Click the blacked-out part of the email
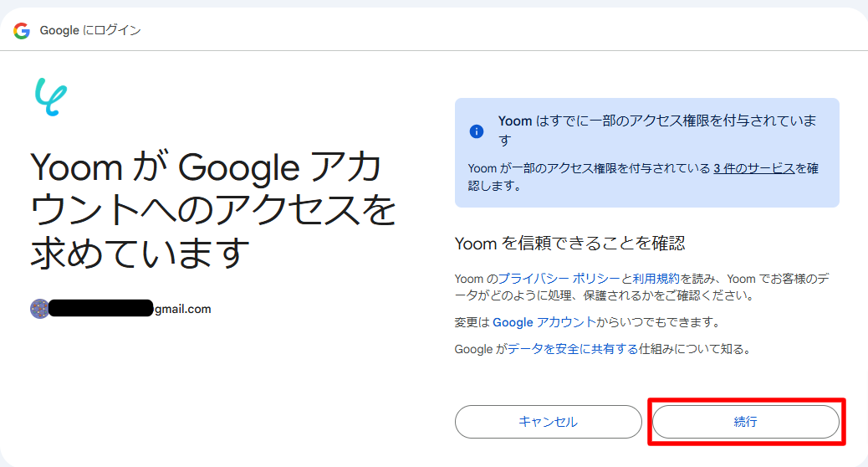The width and height of the screenshot is (868, 467). 100,309
